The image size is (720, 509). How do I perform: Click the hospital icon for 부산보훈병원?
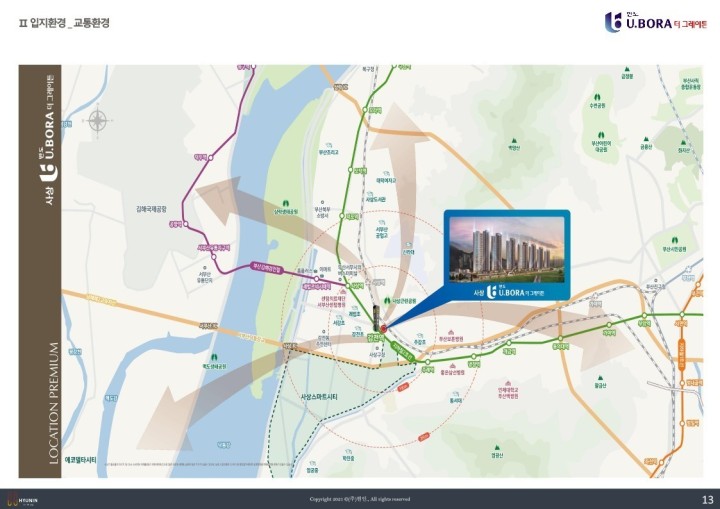coord(451,333)
